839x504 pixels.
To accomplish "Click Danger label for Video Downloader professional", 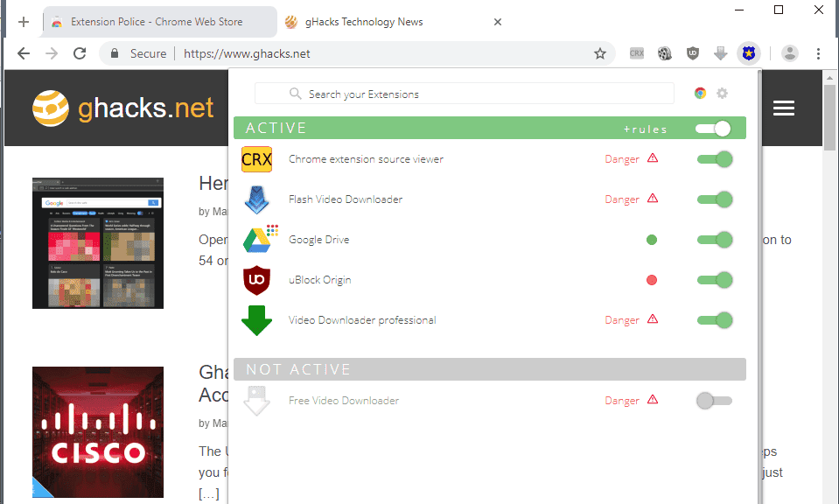I will tap(622, 320).
